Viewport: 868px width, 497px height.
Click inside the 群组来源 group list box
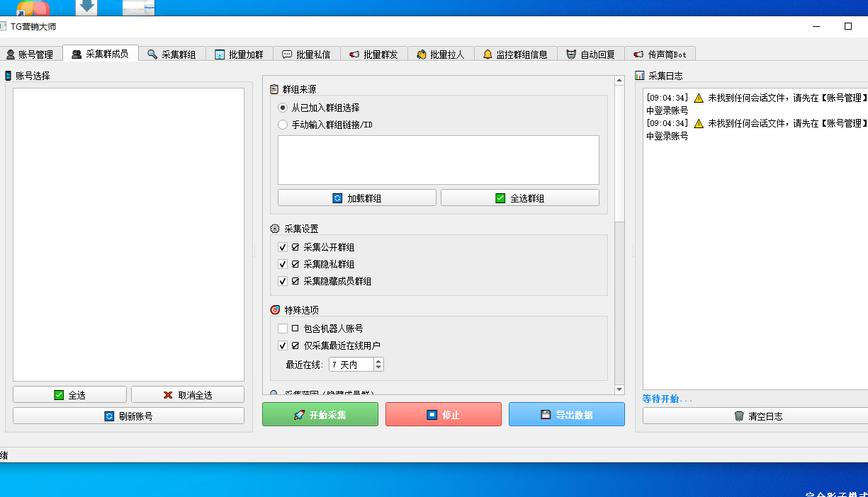pos(438,160)
